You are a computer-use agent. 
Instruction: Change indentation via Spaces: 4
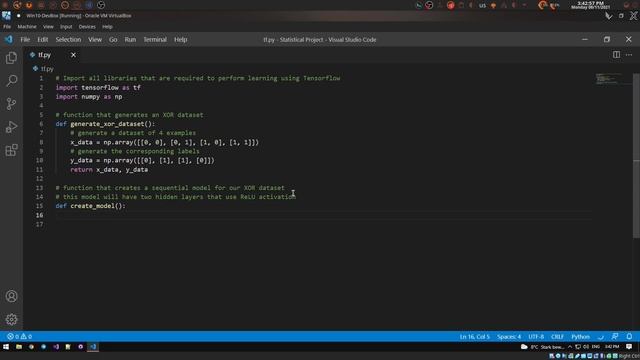[x=509, y=337]
